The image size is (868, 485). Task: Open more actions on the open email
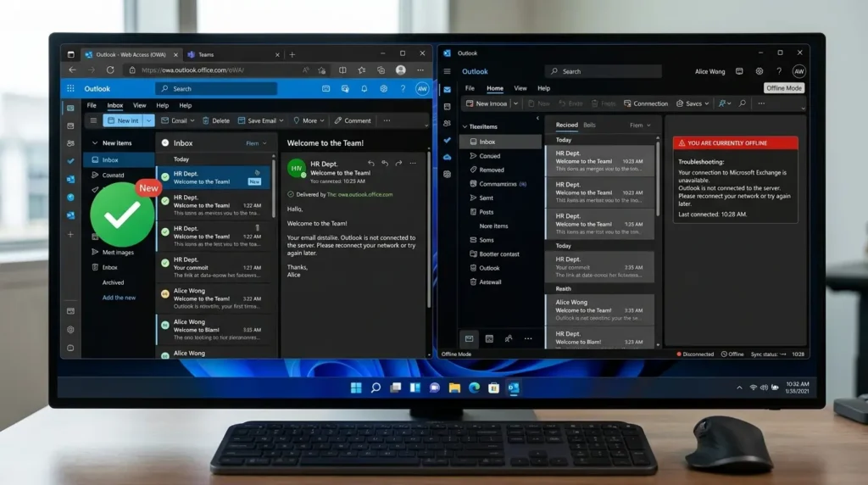(x=413, y=164)
